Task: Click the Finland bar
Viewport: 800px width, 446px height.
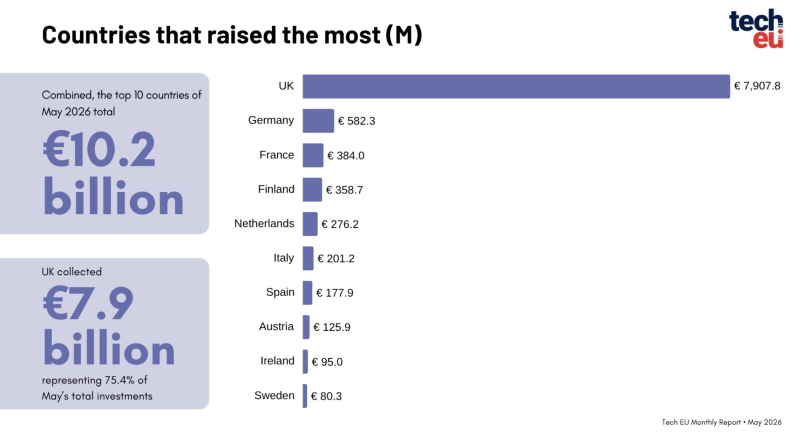Action: pyautogui.click(x=312, y=189)
